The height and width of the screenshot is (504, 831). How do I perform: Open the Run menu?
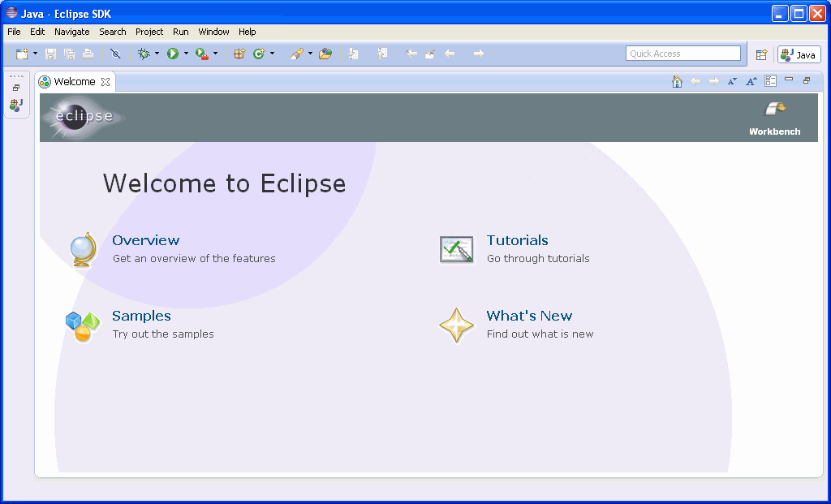click(x=181, y=32)
